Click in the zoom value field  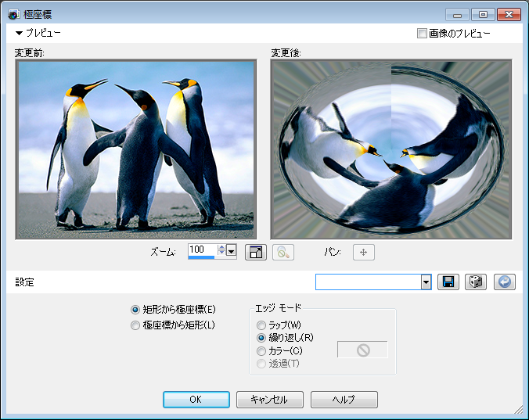pyautogui.click(x=201, y=249)
